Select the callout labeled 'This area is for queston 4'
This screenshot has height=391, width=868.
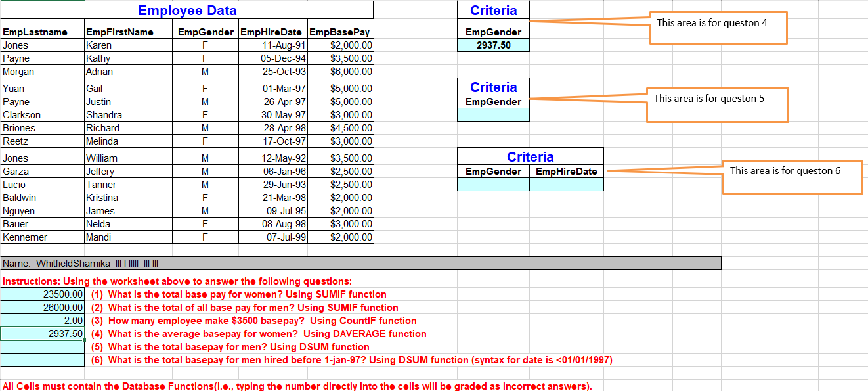pyautogui.click(x=718, y=28)
